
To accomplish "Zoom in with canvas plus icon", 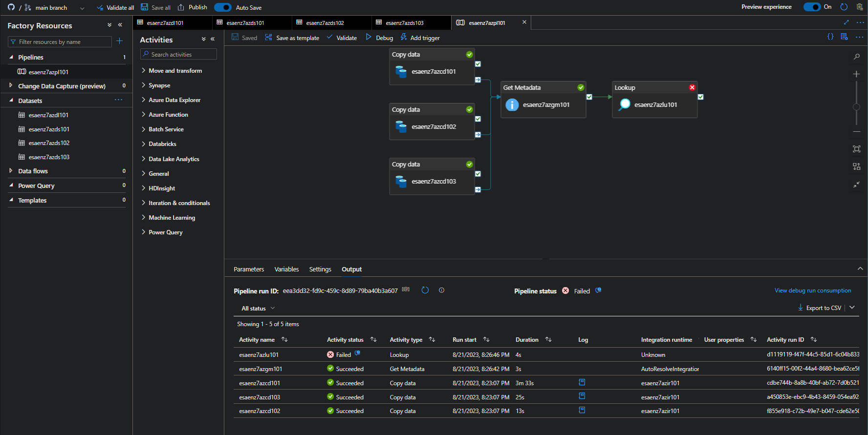I will (x=856, y=74).
